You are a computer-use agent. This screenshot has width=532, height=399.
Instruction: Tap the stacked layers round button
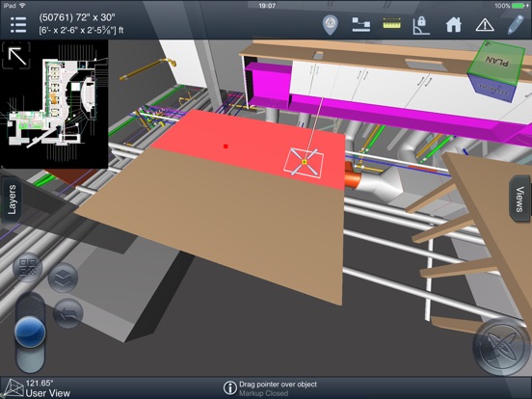point(63,278)
